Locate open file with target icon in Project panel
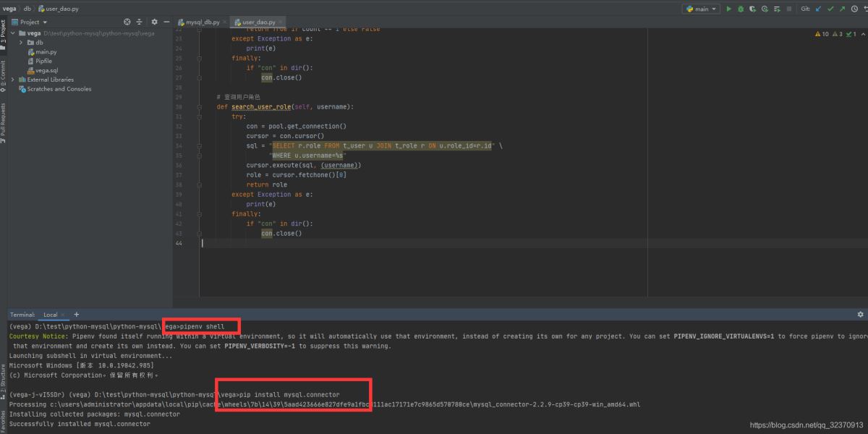The height and width of the screenshot is (434, 868). [127, 22]
